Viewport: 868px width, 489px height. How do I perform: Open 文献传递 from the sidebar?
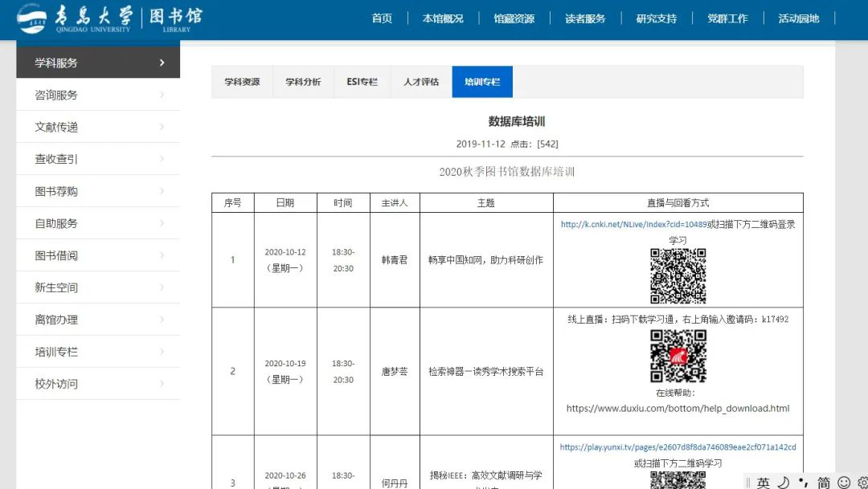tap(98, 127)
